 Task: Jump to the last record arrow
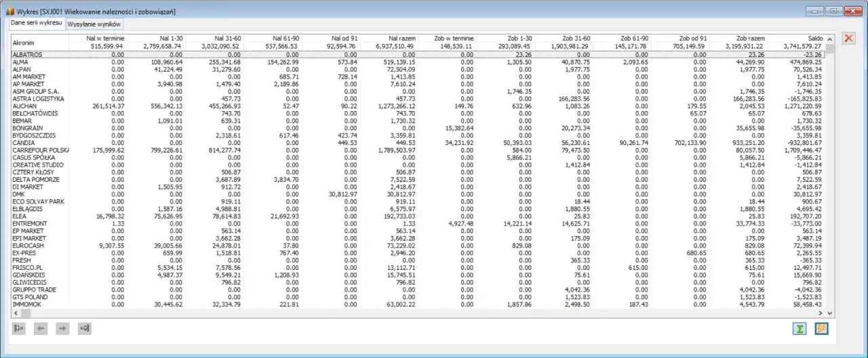[x=85, y=329]
